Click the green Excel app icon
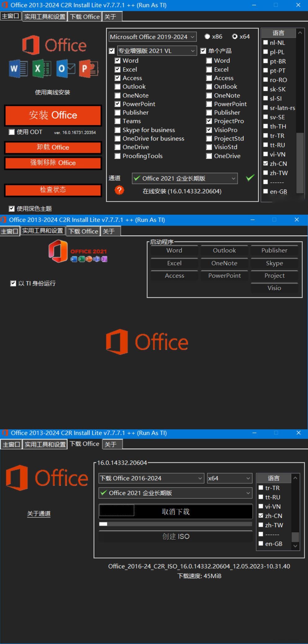This screenshot has height=644, width=308. click(x=42, y=68)
